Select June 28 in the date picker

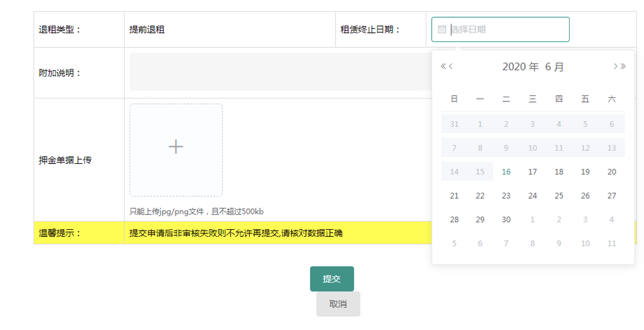pos(454,220)
